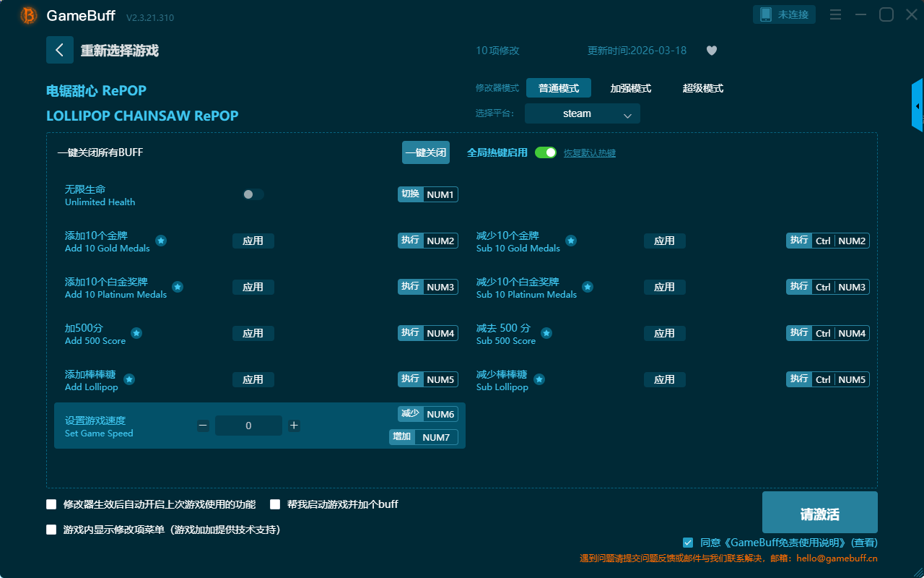Select 超级模式 super mode tab
The image size is (924, 578).
[702, 88]
